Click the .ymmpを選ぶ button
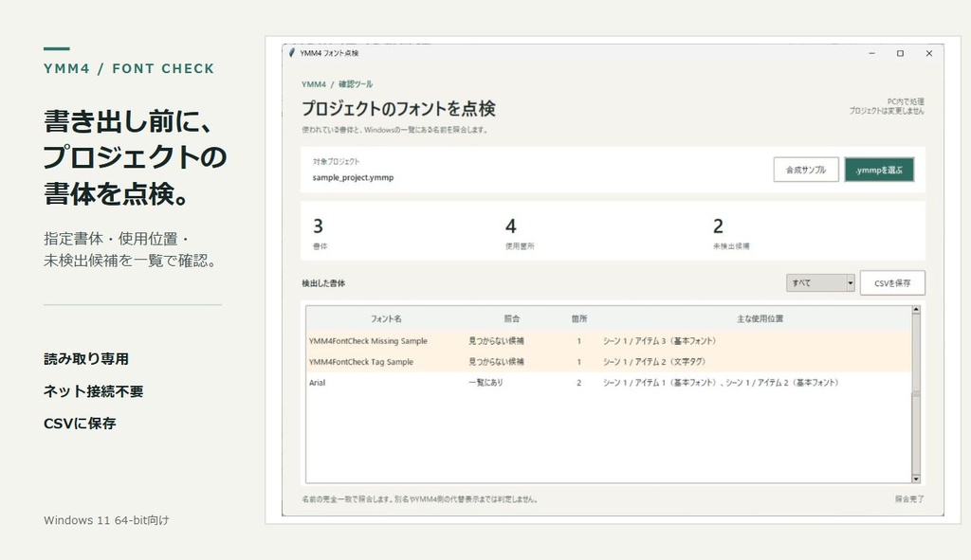This screenshot has width=971, height=560. pyautogui.click(x=879, y=170)
